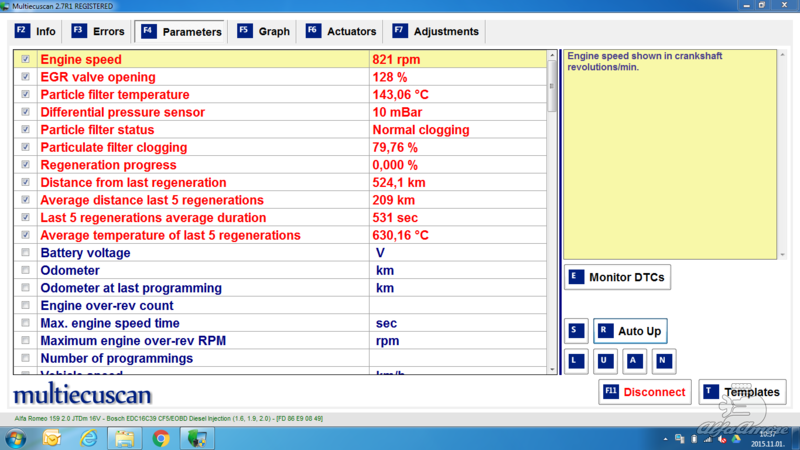This screenshot has width=800, height=450.
Task: Click the Normal clogging status value
Action: click(x=421, y=130)
